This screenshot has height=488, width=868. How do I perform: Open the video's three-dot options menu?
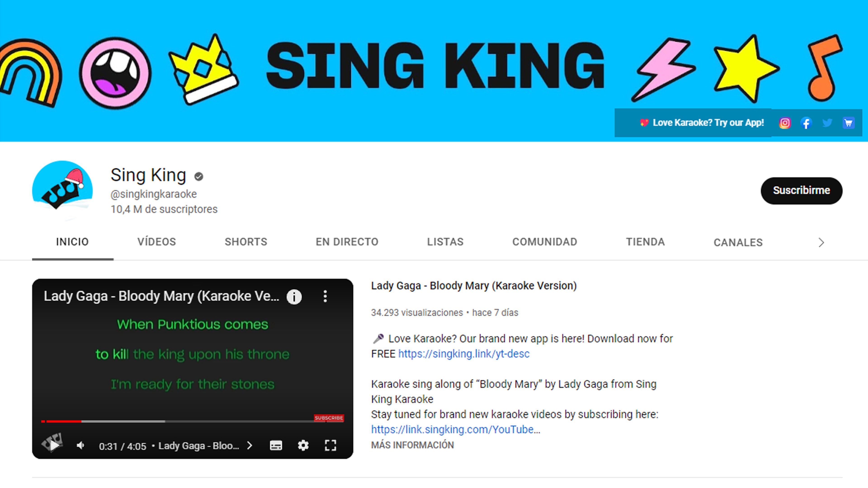tap(325, 296)
